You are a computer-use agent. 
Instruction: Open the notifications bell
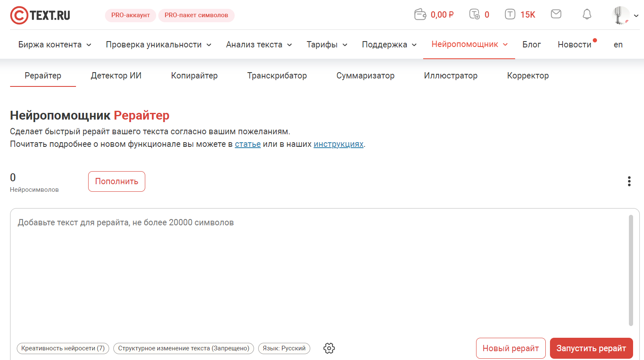tap(587, 14)
